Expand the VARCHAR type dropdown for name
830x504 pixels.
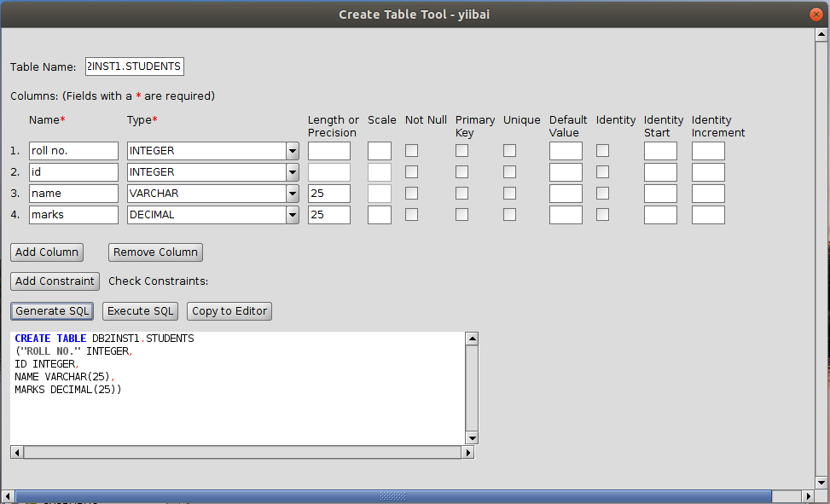(292, 194)
